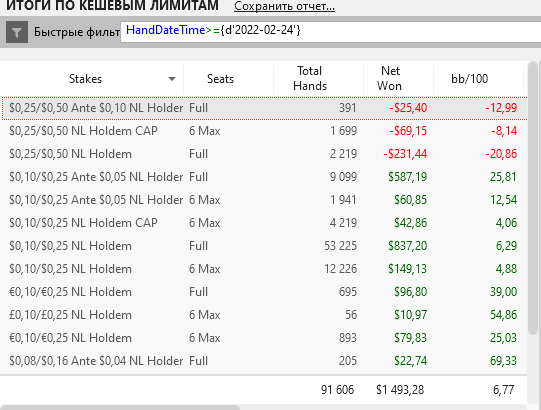The height and width of the screenshot is (410, 541).
Task: Click the bb/100 value 69,33
Action: (503, 361)
